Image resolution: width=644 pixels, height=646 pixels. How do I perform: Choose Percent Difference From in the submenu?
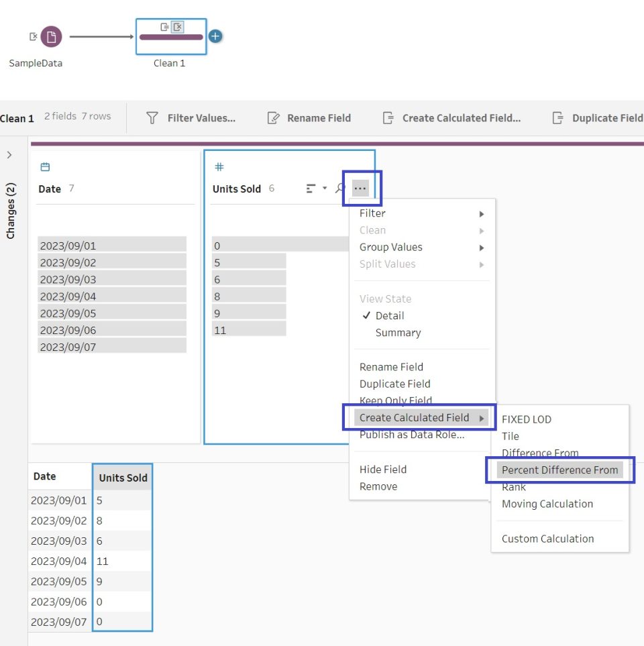559,470
